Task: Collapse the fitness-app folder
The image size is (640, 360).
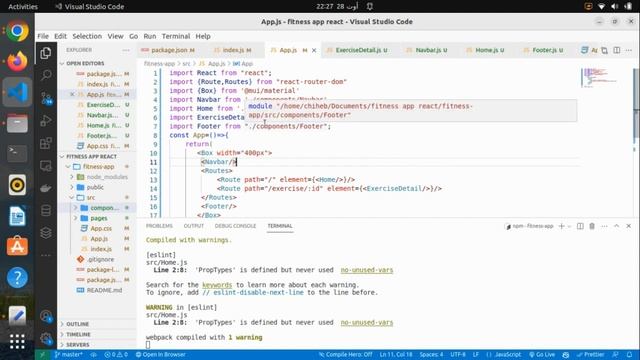Action: pos(97,167)
